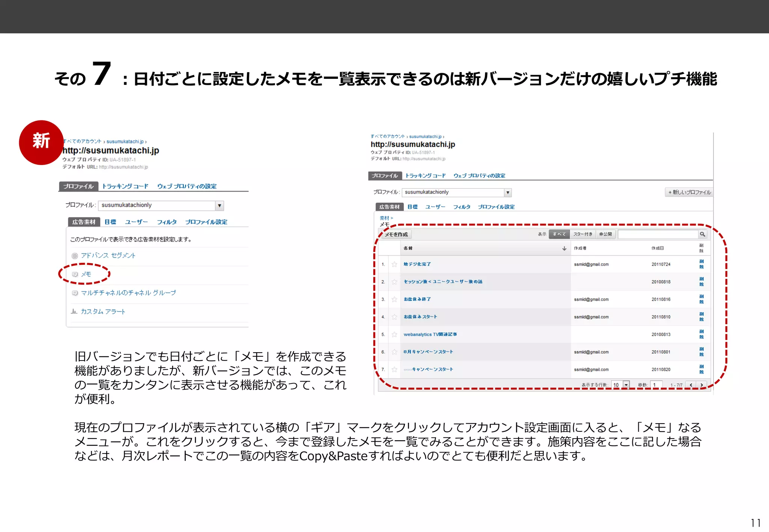Open the メモ link in left panel
The width and height of the screenshot is (769, 532).
pos(86,274)
